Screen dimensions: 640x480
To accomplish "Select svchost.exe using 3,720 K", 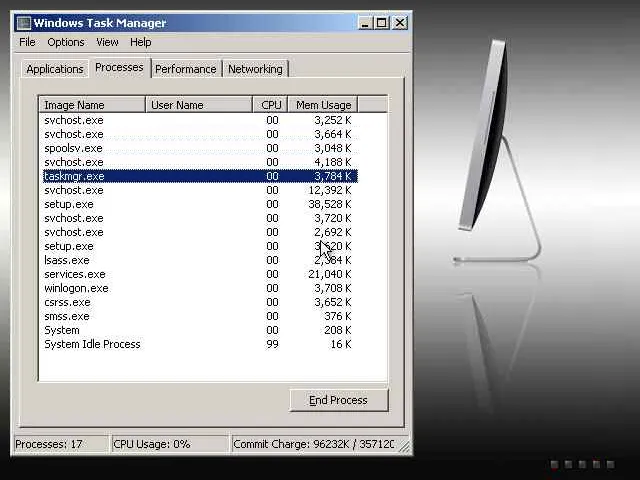I will point(200,218).
